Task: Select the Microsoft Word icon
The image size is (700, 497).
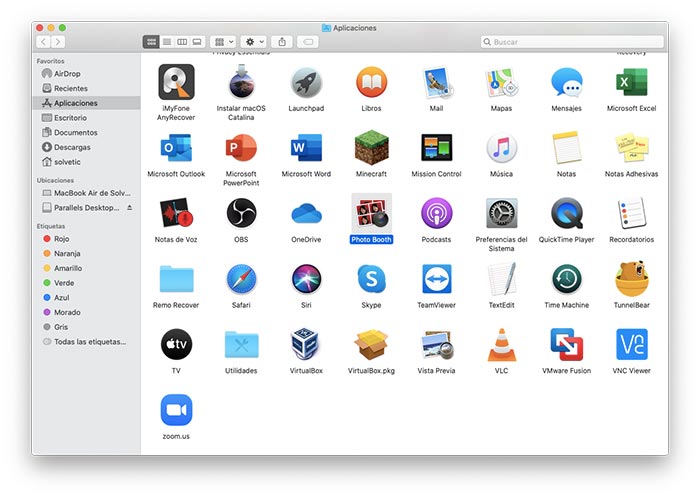Action: pyautogui.click(x=306, y=148)
